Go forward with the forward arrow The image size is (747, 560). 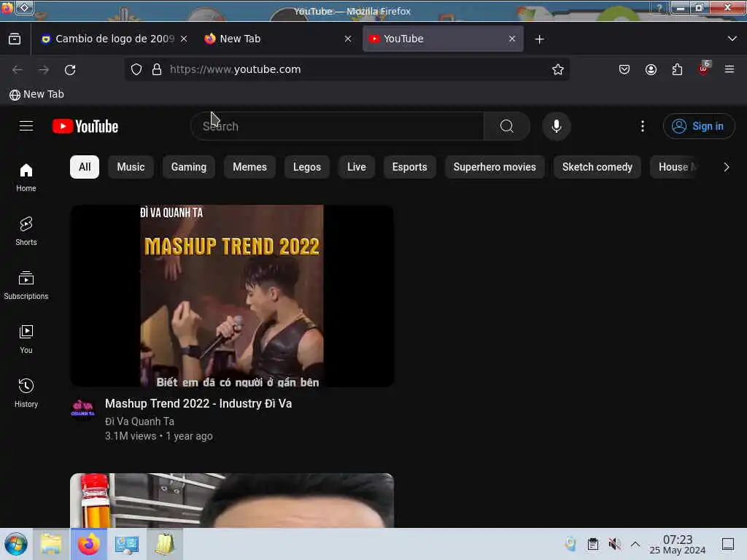(x=44, y=70)
